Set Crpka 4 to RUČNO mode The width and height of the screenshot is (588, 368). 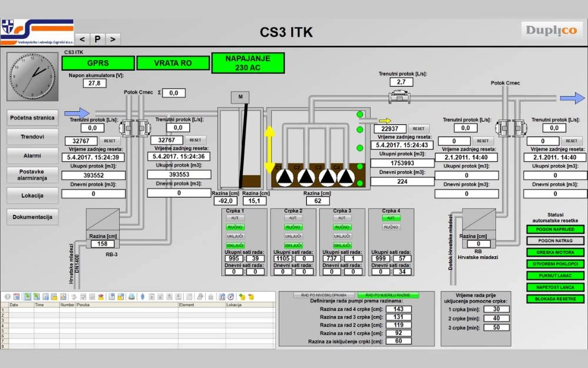click(390, 227)
